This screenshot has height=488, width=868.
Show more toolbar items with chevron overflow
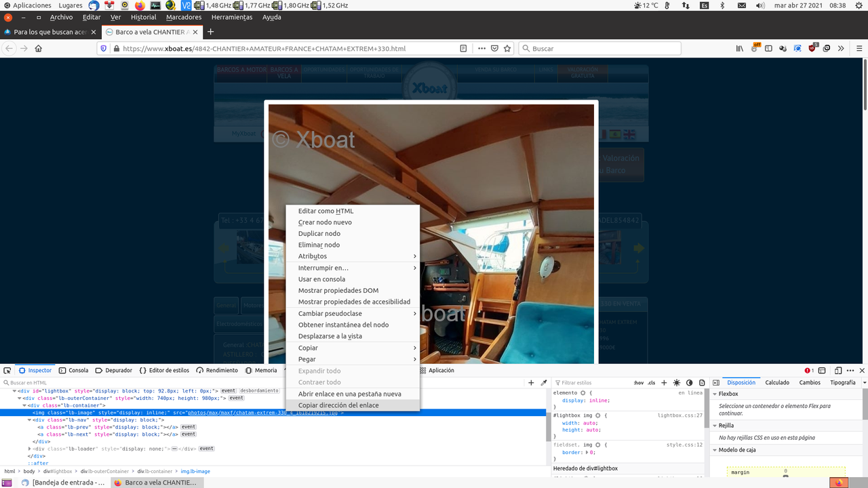tap(841, 49)
